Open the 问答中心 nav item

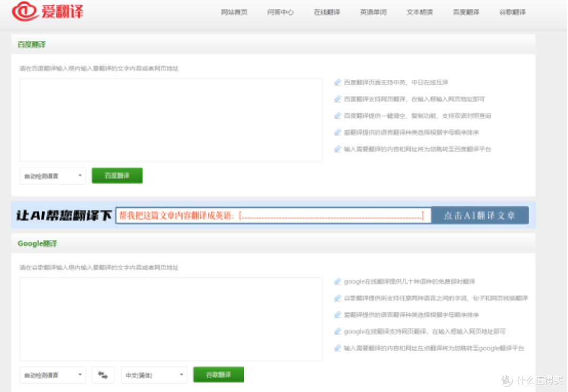[x=280, y=12]
